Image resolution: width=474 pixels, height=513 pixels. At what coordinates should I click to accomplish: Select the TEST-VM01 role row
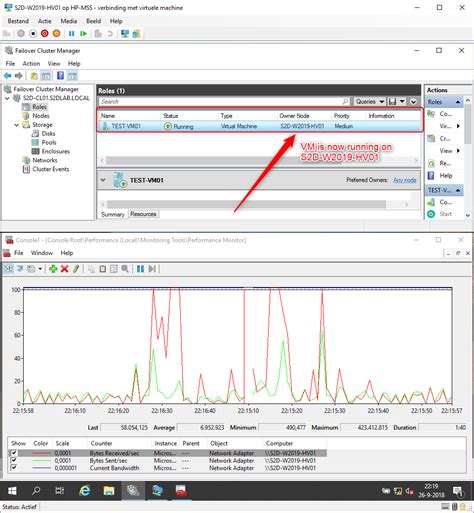tap(260, 126)
